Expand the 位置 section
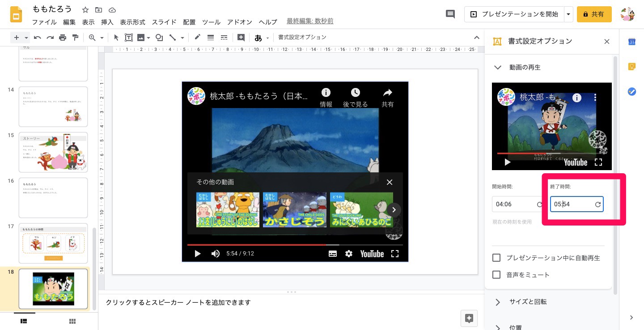 tap(497, 327)
